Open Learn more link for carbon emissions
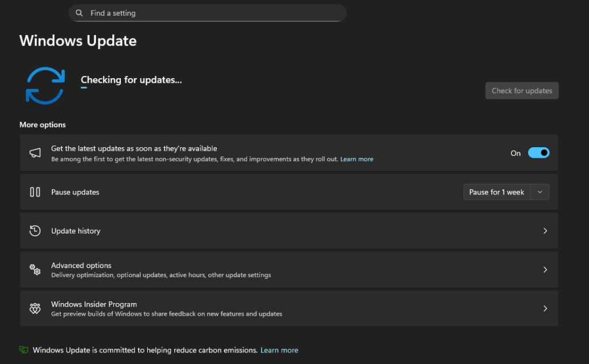This screenshot has height=364, width=589. point(279,350)
